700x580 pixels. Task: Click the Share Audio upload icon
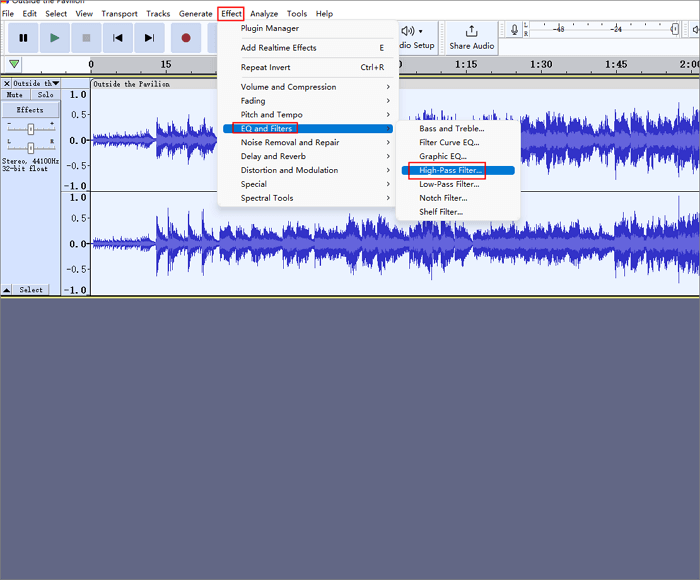point(471,31)
